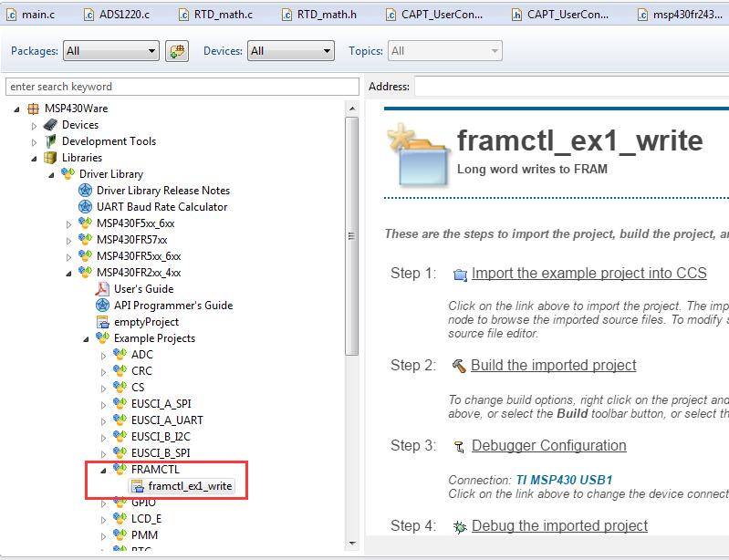Click the Example Projects folder icon
The image size is (729, 560).
click(102, 337)
